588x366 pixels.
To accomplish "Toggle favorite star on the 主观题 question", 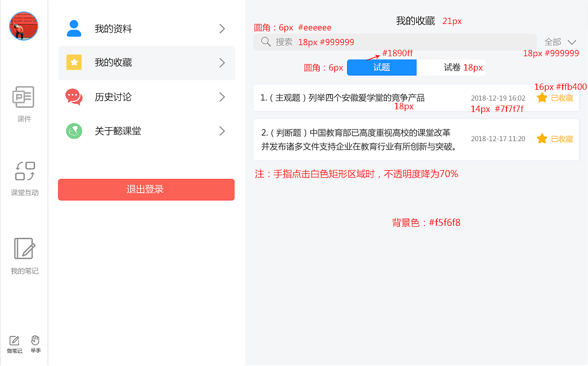I will click(x=542, y=98).
